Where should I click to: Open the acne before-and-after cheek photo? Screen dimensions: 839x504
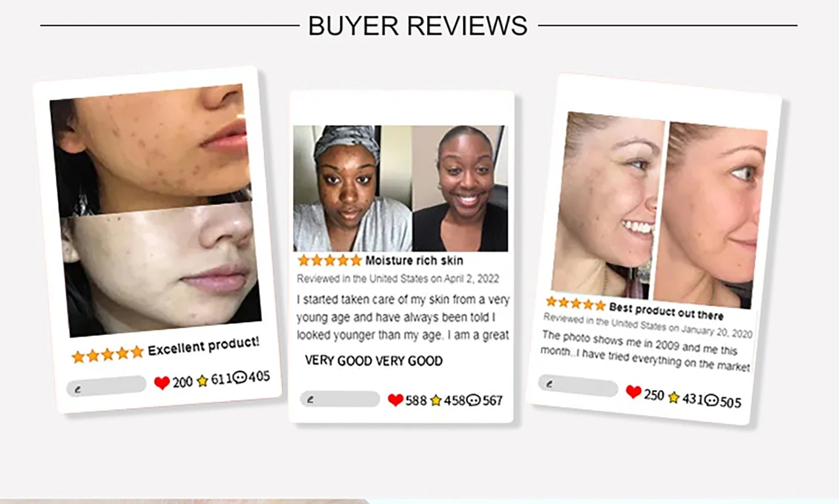[156, 210]
